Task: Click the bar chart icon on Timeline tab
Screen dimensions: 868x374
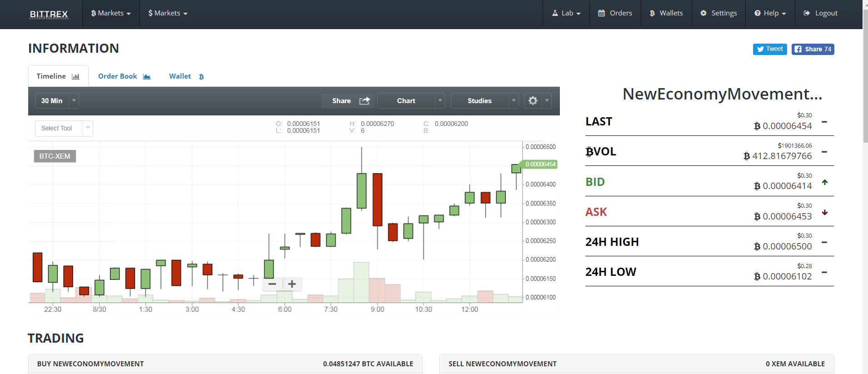Action: click(75, 76)
